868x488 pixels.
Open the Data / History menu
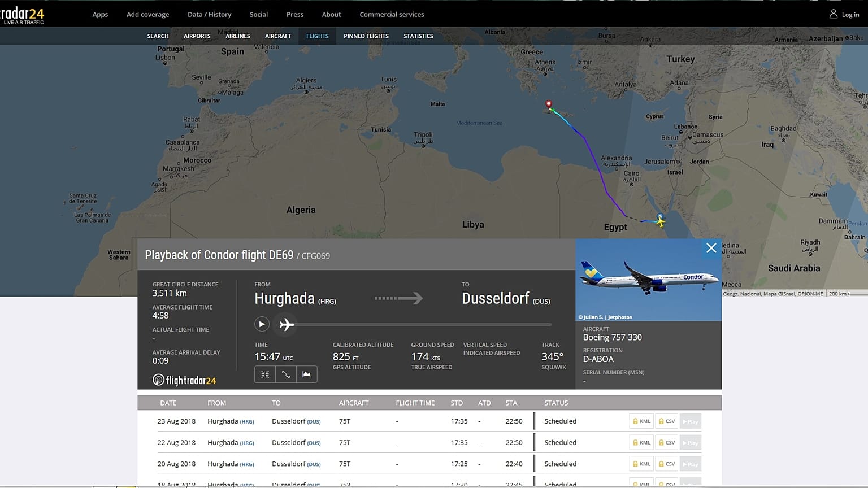tap(209, 15)
